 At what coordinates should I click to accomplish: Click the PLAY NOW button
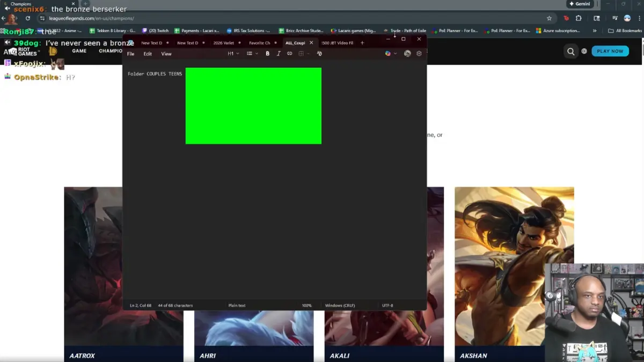610,51
